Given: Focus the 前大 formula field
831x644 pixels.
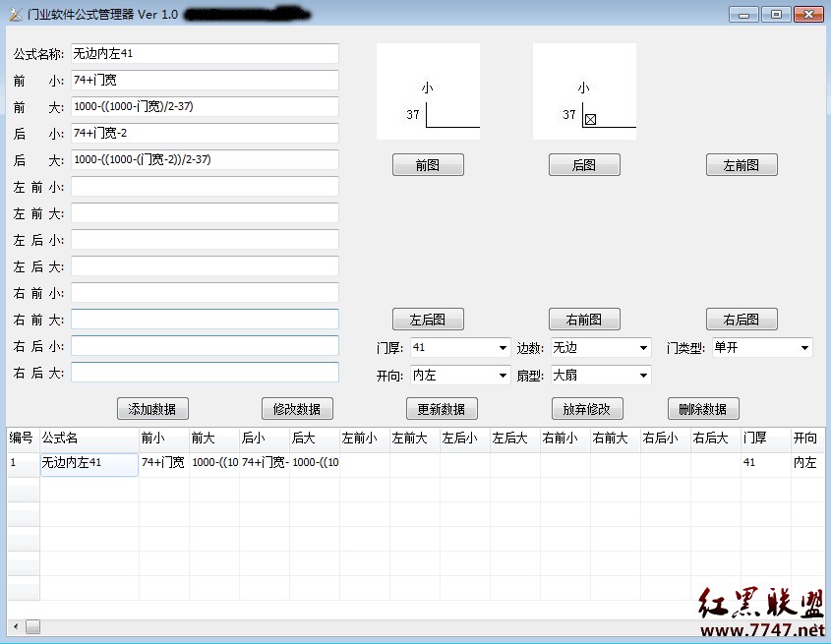Looking at the screenshot, I should (206, 106).
